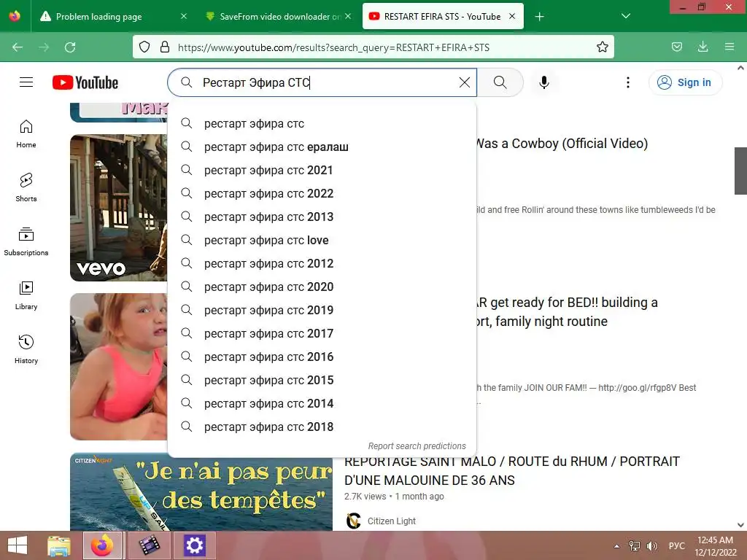
Task: Switch to Problem loading page tab
Action: (x=98, y=17)
